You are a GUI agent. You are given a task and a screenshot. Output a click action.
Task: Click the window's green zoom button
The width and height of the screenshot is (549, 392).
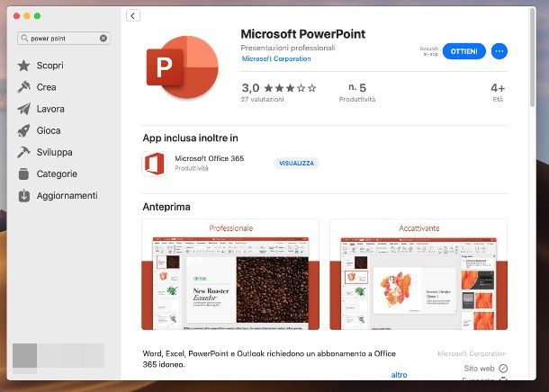click(38, 16)
